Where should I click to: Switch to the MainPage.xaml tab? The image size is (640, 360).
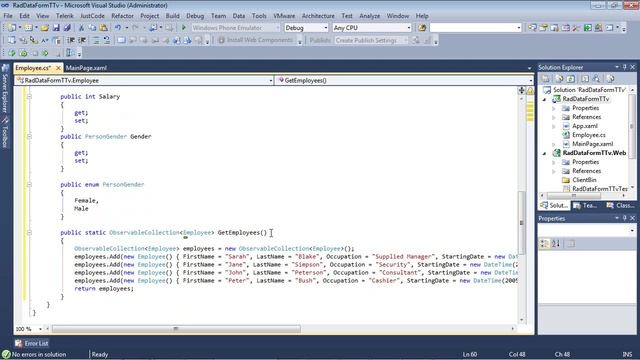[86, 68]
